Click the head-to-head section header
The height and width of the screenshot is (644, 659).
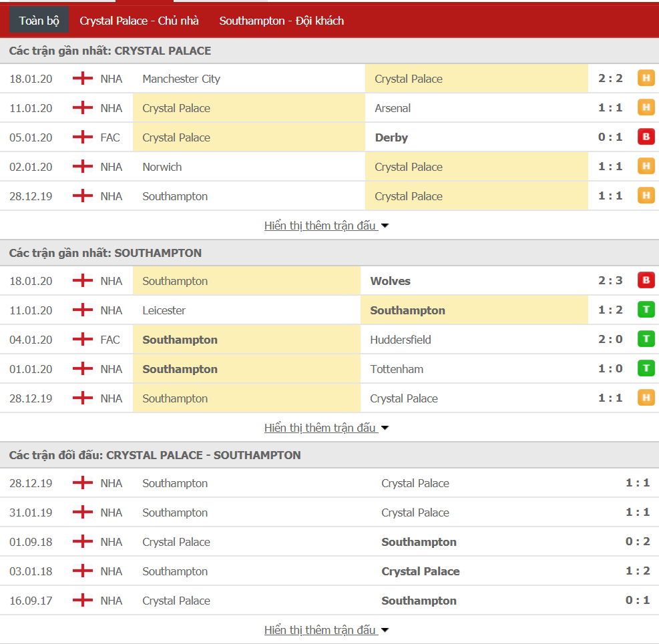pos(330,455)
